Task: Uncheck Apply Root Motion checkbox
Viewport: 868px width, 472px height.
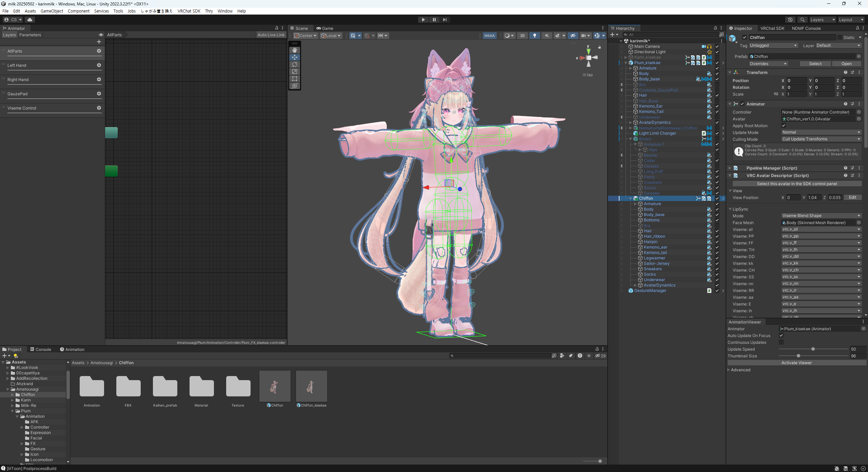Action: [783, 125]
